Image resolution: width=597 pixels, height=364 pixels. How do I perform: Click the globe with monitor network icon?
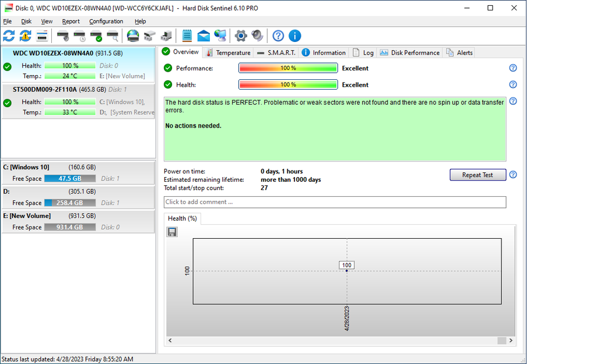coord(220,36)
